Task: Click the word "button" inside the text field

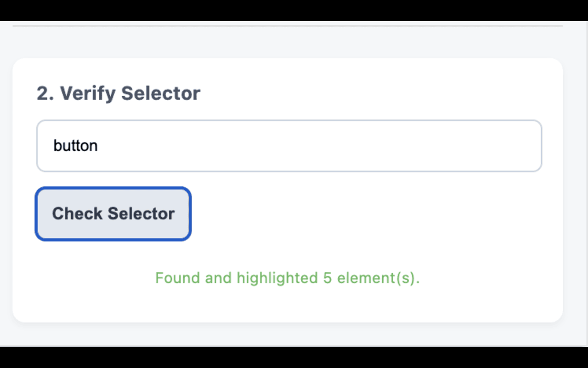Action: tap(75, 146)
